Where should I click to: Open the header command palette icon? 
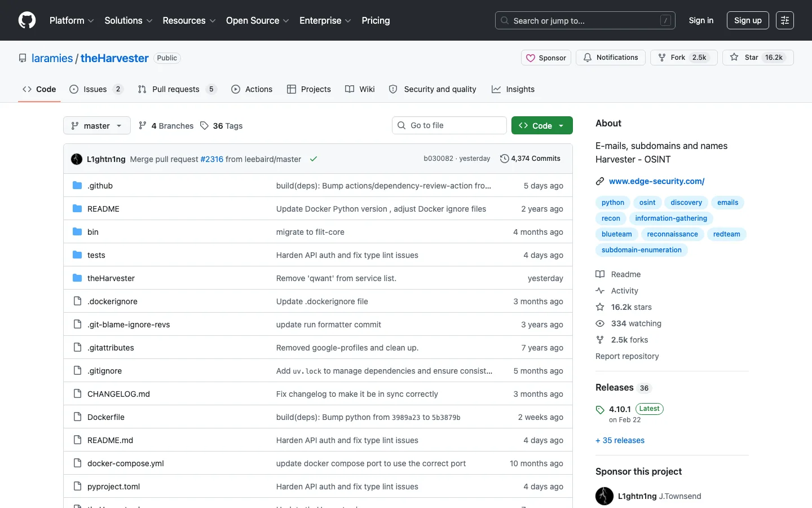click(785, 20)
